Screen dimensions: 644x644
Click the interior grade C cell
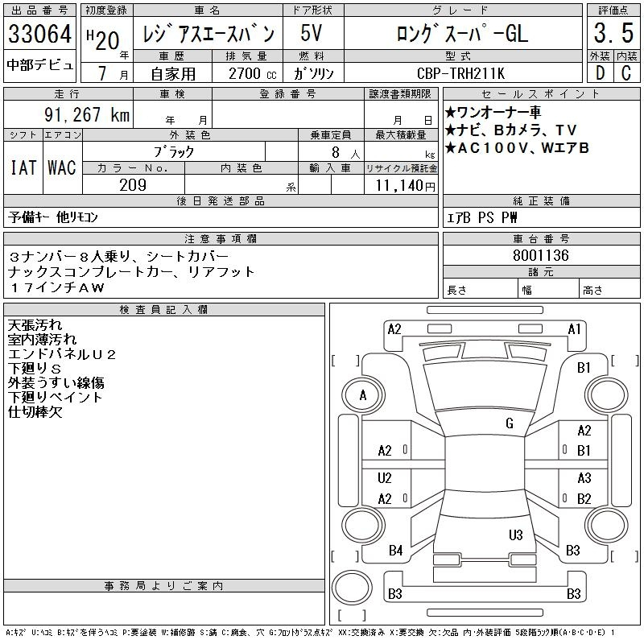coord(626,73)
